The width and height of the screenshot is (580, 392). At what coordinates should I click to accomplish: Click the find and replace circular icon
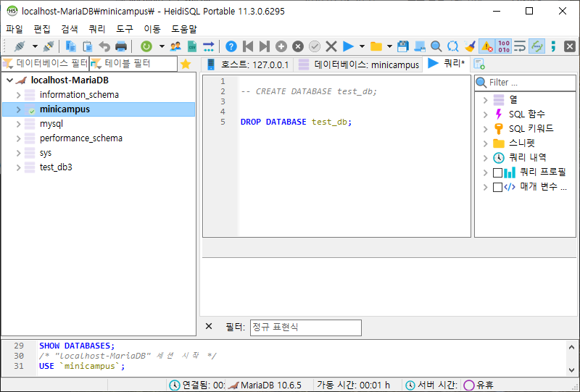452,46
